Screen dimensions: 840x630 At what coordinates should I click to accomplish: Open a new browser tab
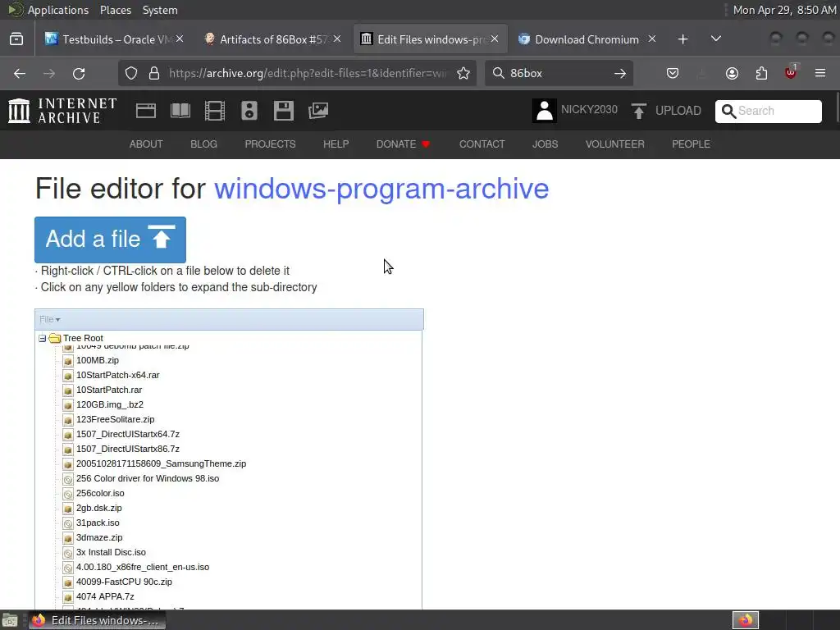(x=682, y=39)
